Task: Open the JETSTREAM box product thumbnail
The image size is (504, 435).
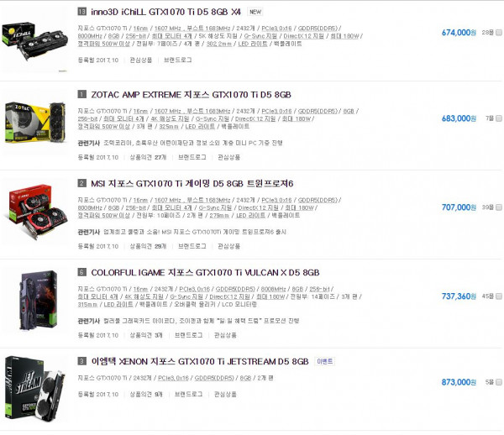Action: (x=34, y=389)
